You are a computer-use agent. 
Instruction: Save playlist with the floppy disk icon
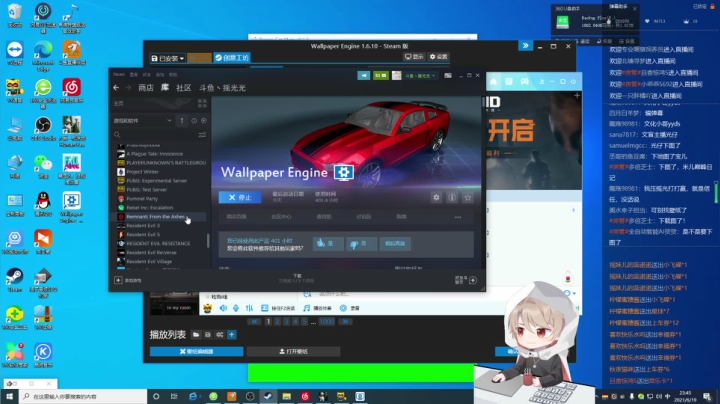(208, 335)
